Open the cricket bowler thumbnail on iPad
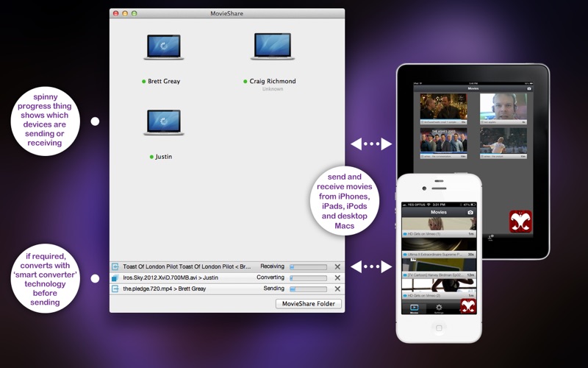 [503, 143]
